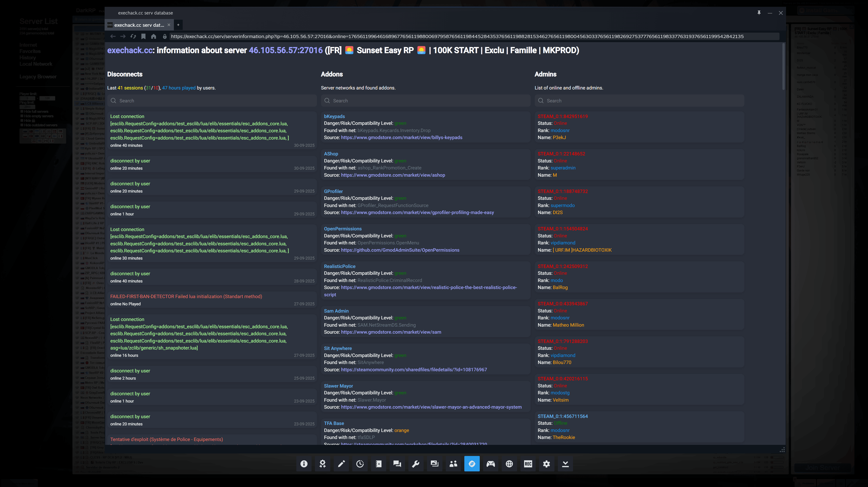Open the clock history icon
868x487 pixels.
[360, 464]
